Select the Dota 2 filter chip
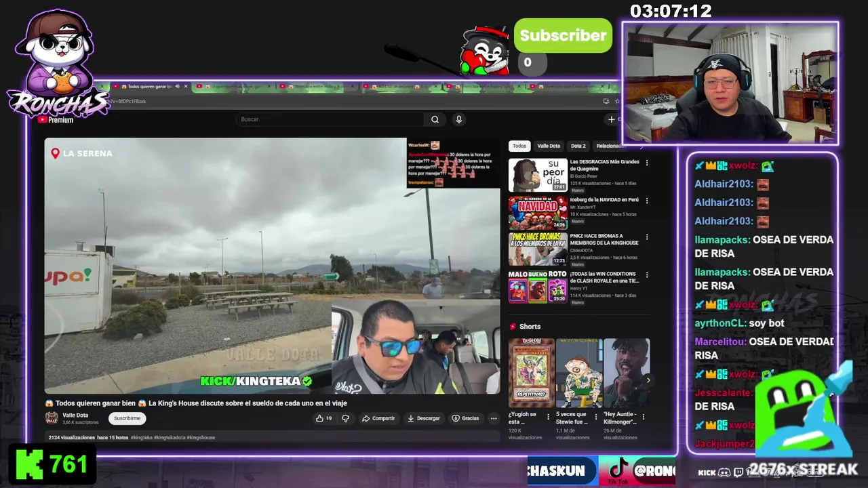Screen dimensions: 868x488 (578, 146)
